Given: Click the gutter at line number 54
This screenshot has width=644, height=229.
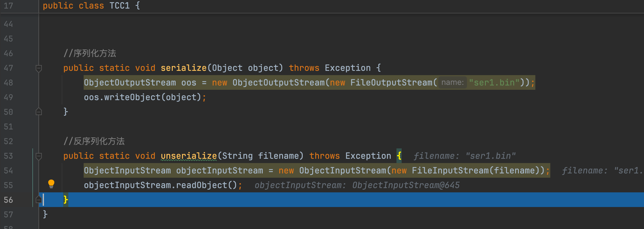Looking at the screenshot, I should pyautogui.click(x=9, y=171).
